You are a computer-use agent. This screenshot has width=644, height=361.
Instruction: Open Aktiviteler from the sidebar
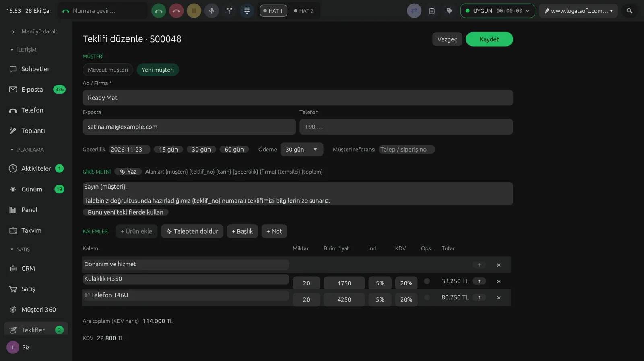(x=36, y=169)
